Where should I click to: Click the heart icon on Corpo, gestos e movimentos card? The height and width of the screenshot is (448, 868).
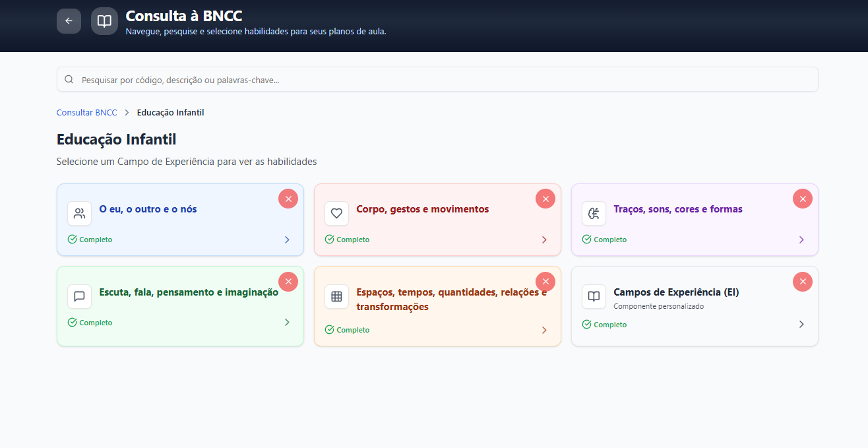point(337,213)
